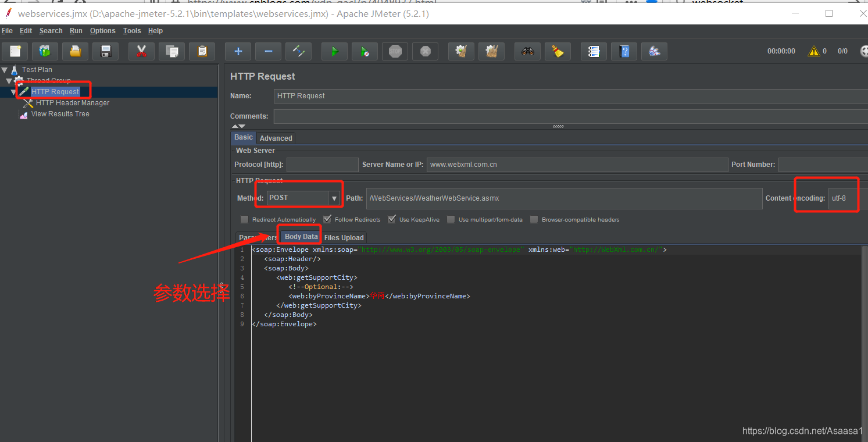868x442 pixels.
Task: Click the Copy icon
Action: (x=172, y=51)
